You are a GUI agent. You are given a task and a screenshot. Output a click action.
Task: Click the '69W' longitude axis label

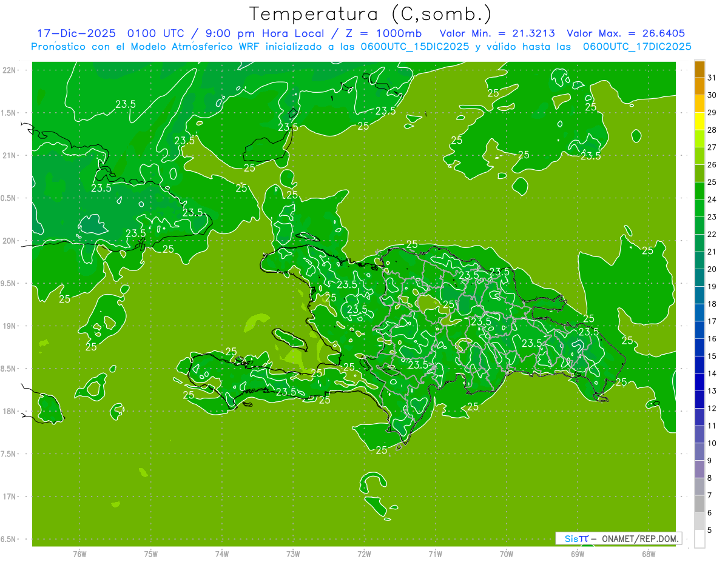click(578, 554)
